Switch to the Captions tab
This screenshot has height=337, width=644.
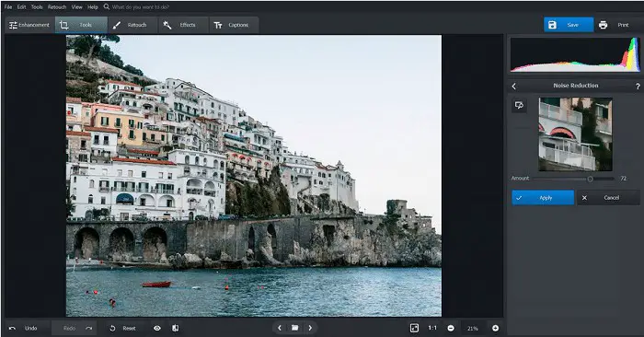(x=234, y=25)
